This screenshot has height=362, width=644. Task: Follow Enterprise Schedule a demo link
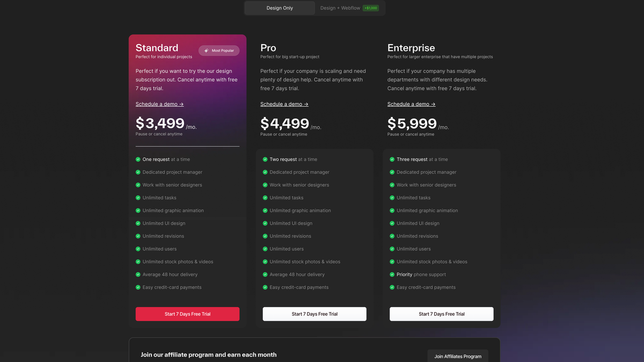coord(411,104)
